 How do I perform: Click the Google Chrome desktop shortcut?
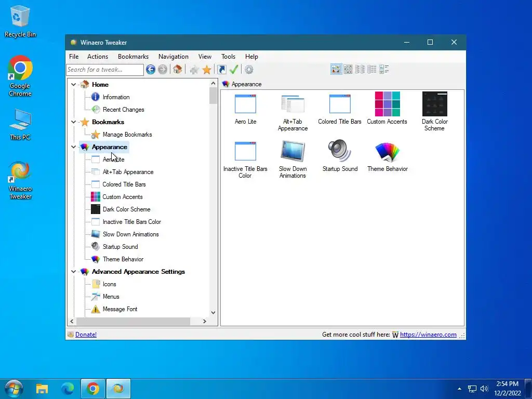[20, 76]
